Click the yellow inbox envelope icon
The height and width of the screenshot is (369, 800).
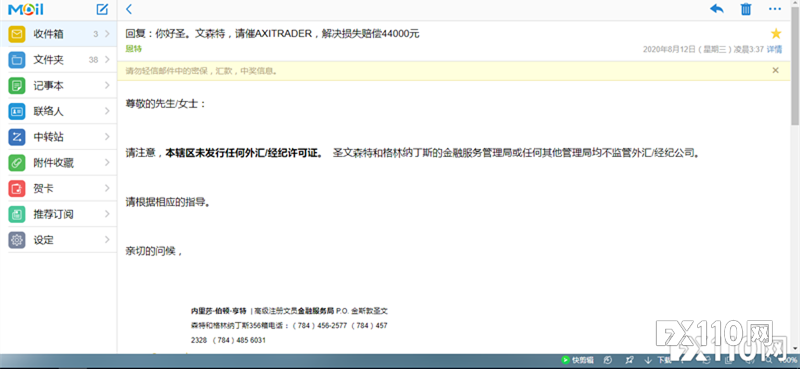(17, 34)
